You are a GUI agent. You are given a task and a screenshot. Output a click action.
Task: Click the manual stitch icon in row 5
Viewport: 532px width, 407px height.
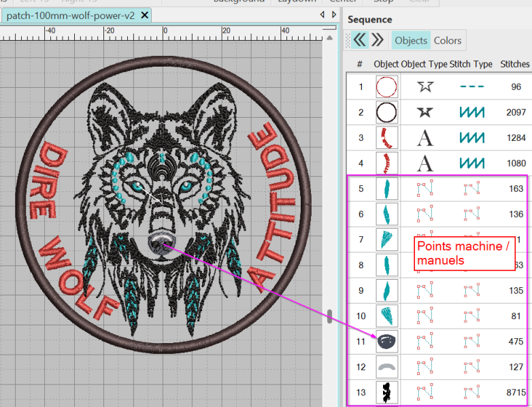[472, 189]
